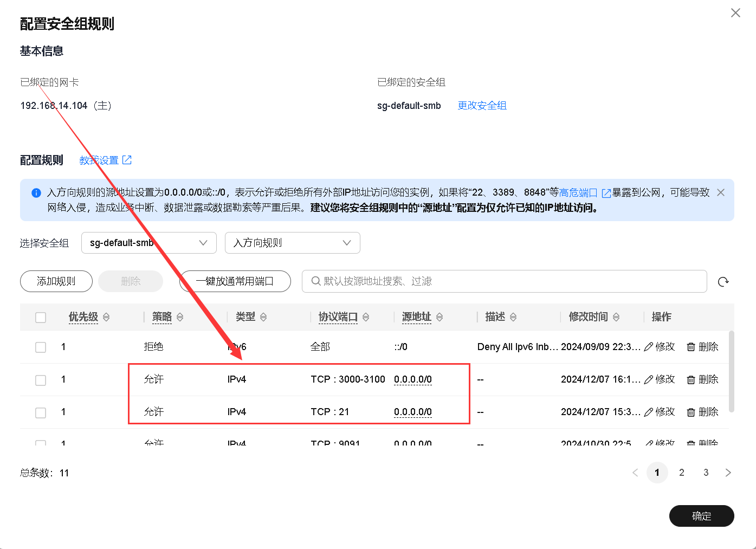Check the checkbox for the TCP:21 rule
756x549 pixels.
(x=41, y=412)
